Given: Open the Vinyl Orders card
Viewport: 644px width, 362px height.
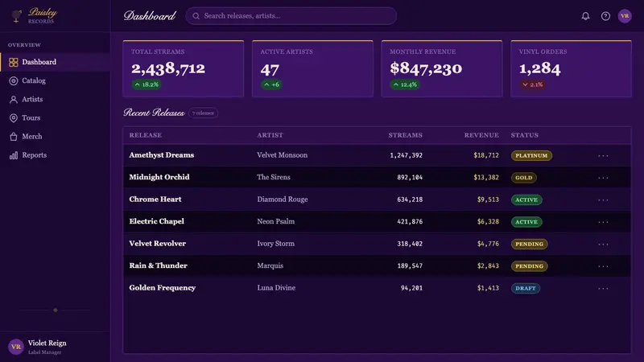Looking at the screenshot, I should [x=571, y=68].
